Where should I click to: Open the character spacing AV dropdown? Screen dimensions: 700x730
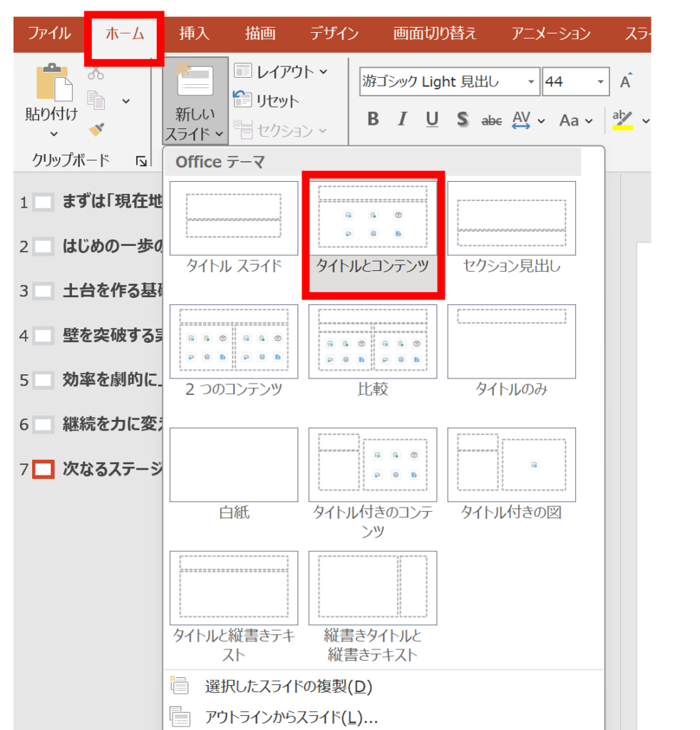tap(541, 120)
